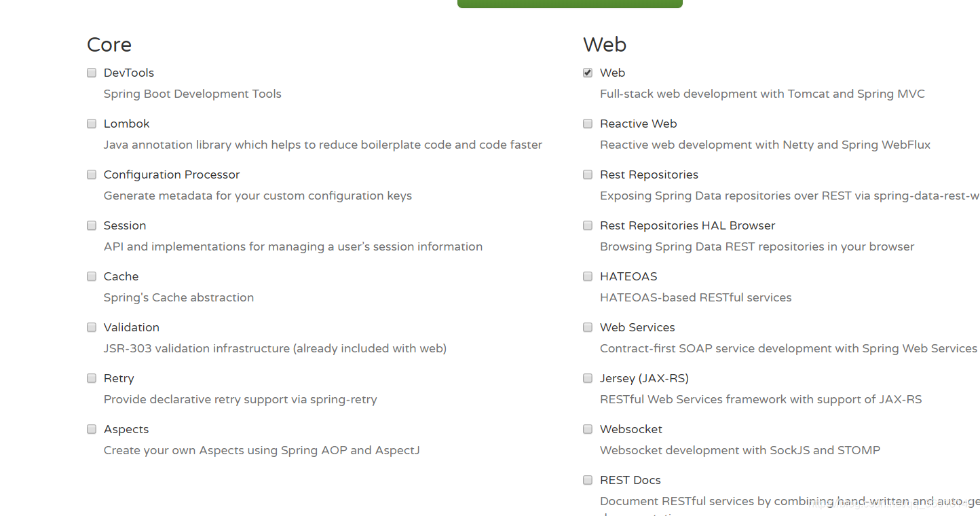Enable the Cache checkbox

92,276
